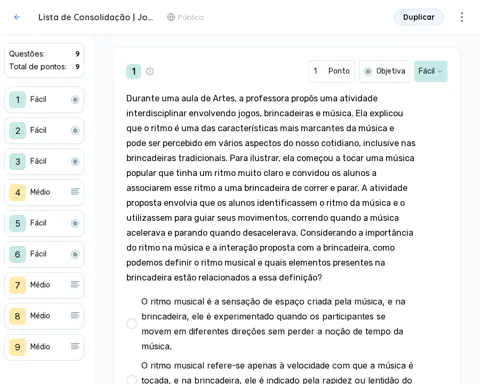Click the info icon beside question number 1

coord(150,71)
